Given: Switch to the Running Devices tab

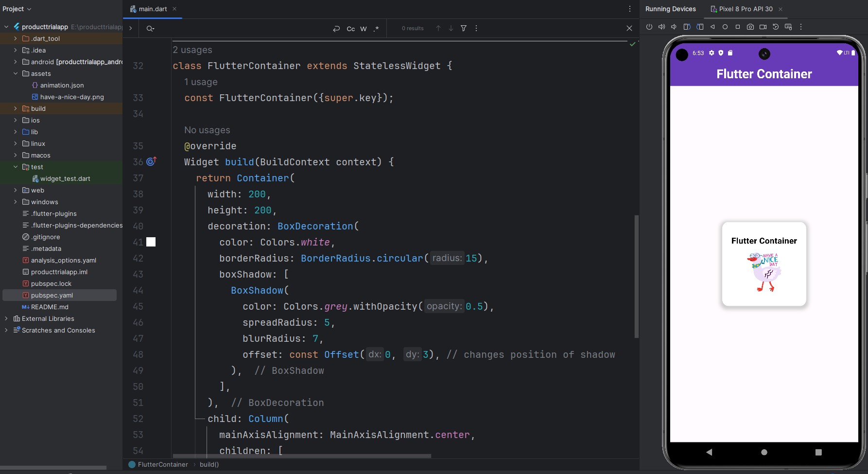Looking at the screenshot, I should 671,9.
